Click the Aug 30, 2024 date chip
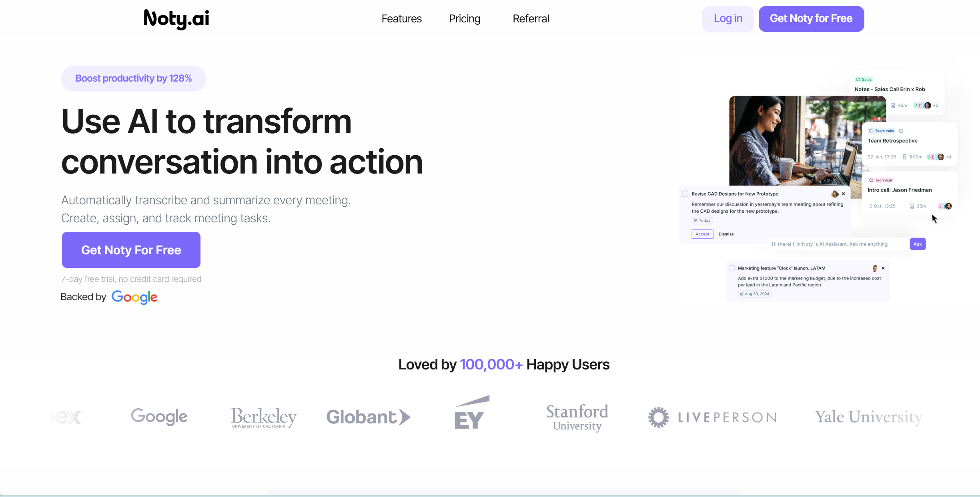 (x=755, y=294)
